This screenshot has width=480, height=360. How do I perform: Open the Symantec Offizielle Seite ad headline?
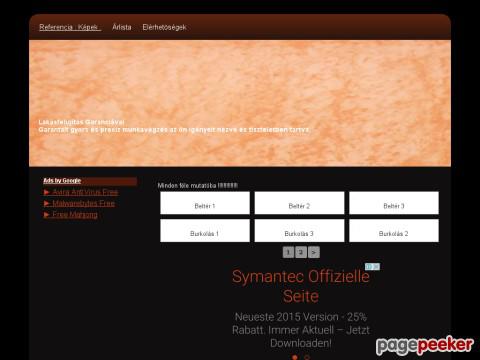(x=301, y=286)
